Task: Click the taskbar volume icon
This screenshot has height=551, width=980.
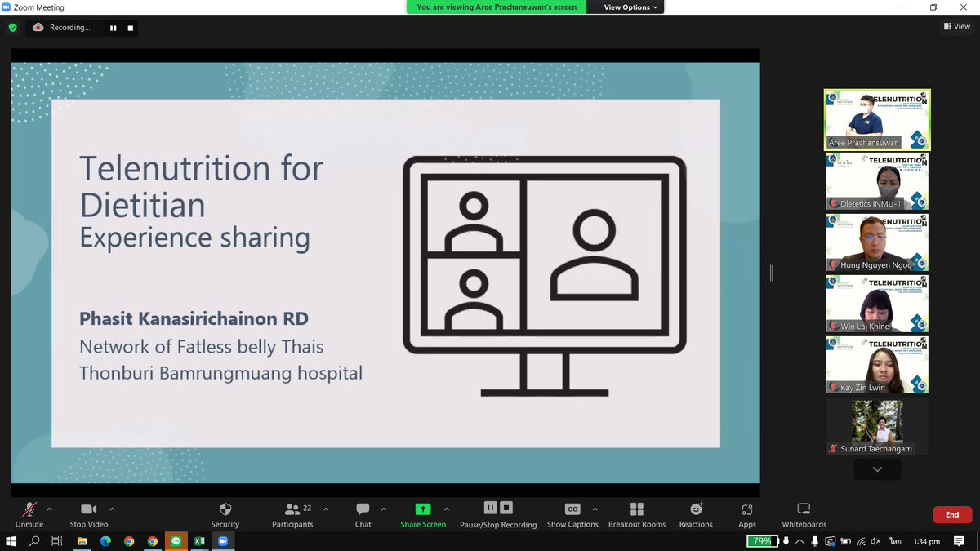Action: pos(875,541)
